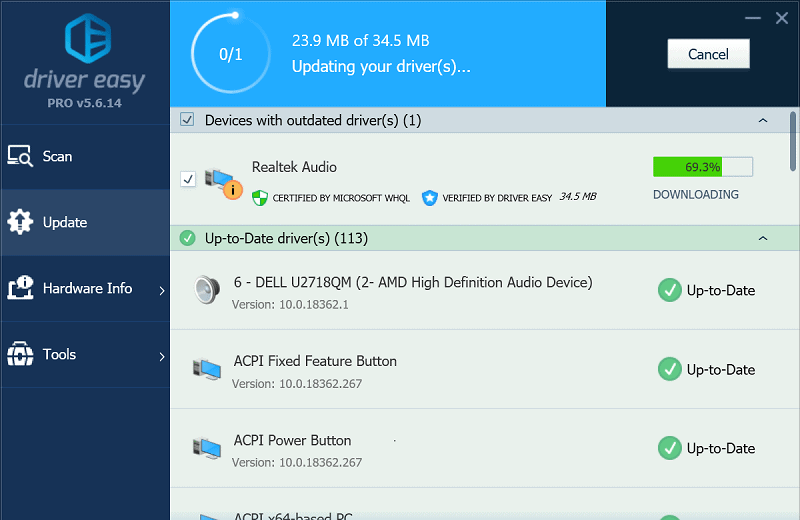Click green check icon for ACPI Power Button
Viewport: 800px width, 520px height.
(669, 448)
